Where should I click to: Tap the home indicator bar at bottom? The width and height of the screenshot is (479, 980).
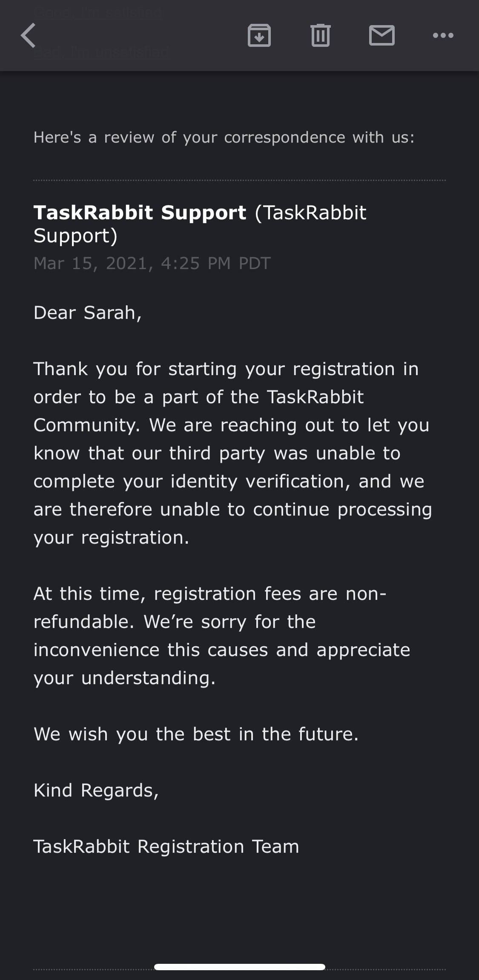pos(240,967)
